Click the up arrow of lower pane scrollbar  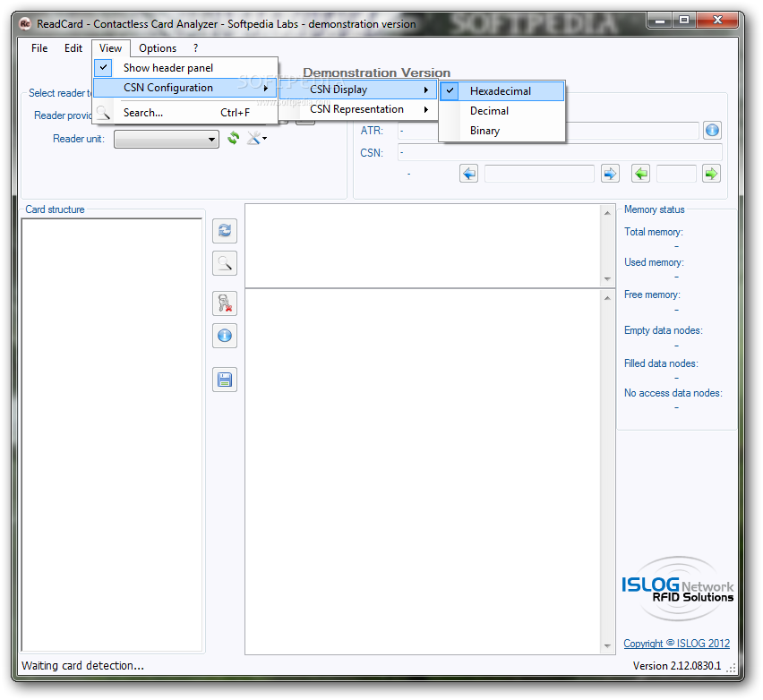pos(607,298)
